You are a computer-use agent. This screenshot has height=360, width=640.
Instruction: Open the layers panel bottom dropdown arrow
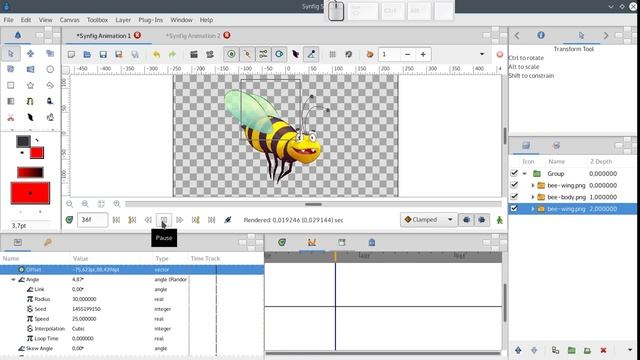(x=630, y=350)
